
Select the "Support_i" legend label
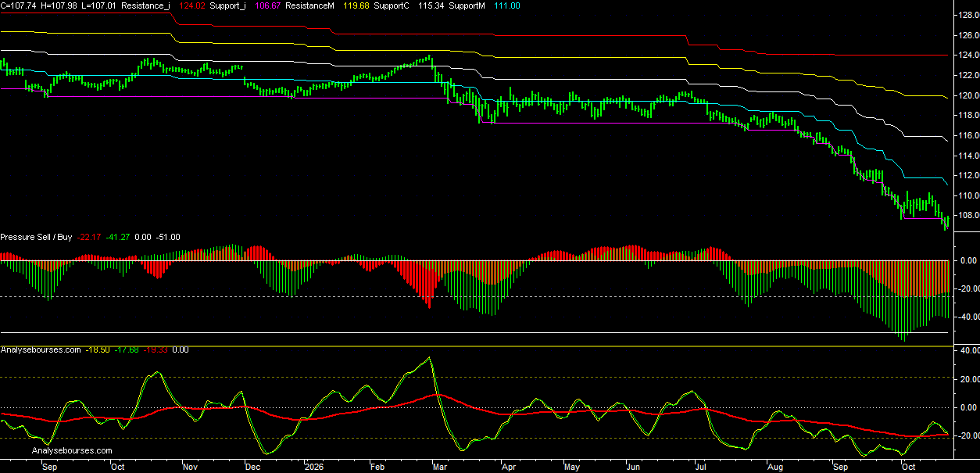pyautogui.click(x=229, y=5)
